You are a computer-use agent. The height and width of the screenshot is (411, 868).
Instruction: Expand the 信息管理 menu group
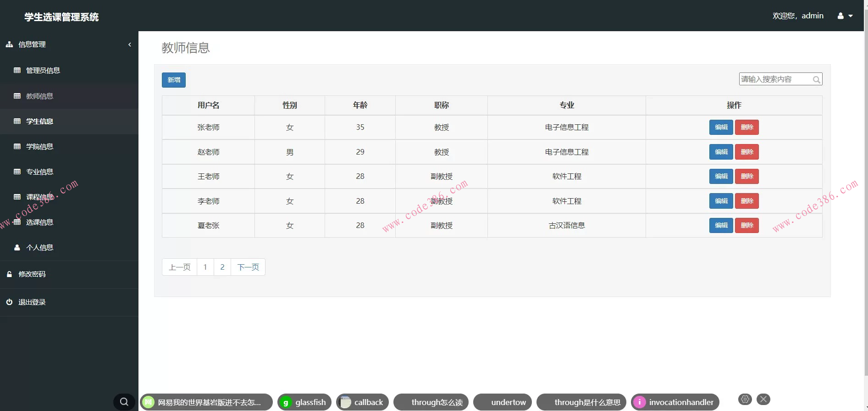(32, 44)
